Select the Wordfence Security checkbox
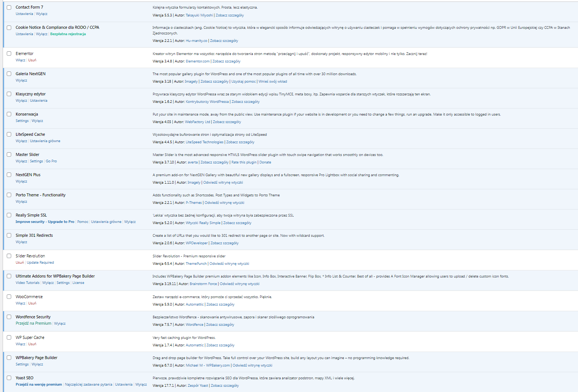Image resolution: width=578 pixels, height=392 pixels. [x=9, y=317]
